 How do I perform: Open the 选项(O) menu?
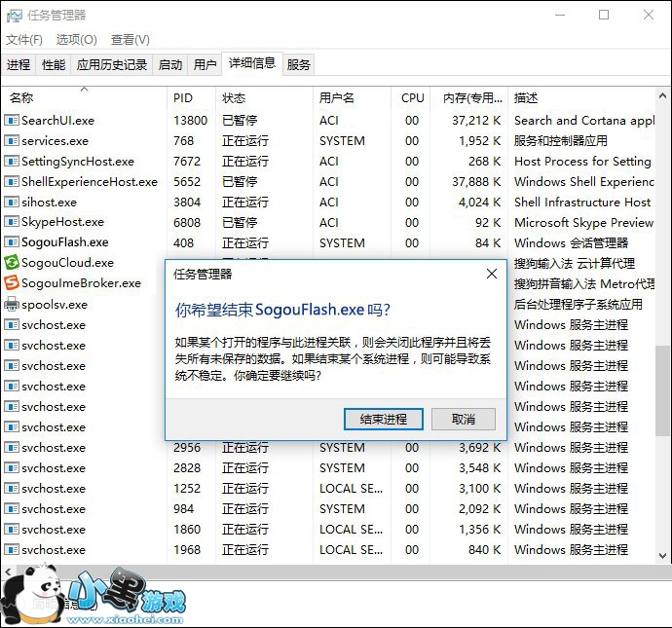(76, 40)
